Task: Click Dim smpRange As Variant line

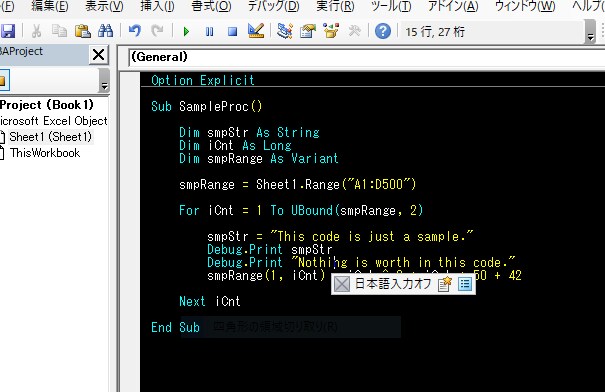Action: 259,159
